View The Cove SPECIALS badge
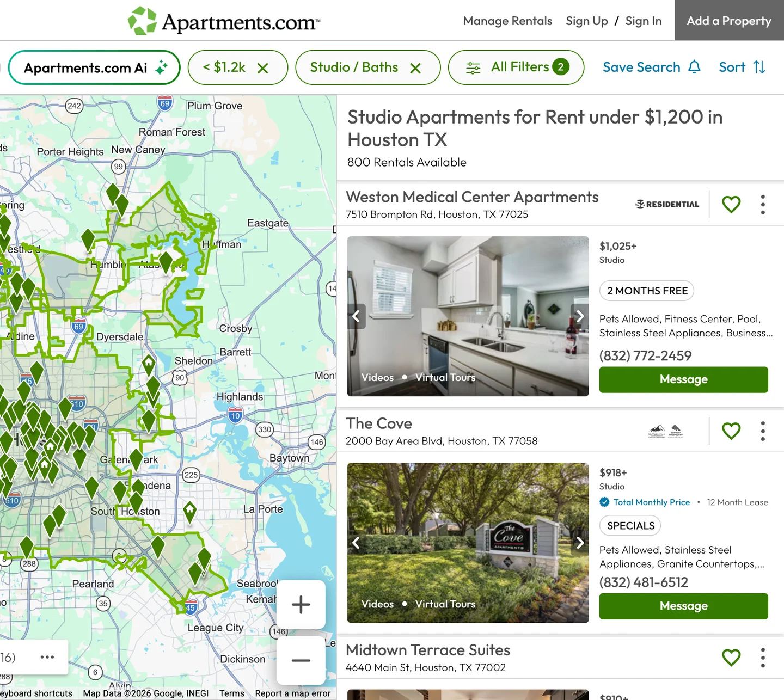Viewport: 784px width, 700px height. coord(630,526)
